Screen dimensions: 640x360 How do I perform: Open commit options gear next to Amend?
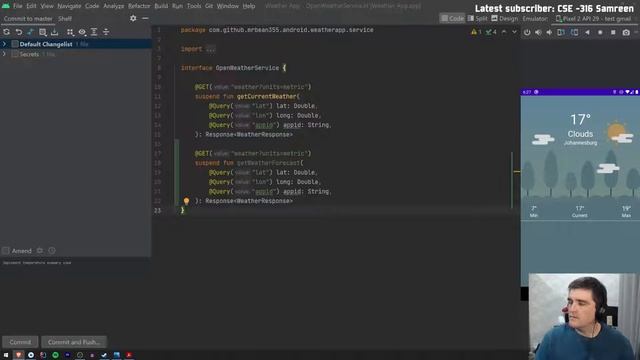coord(40,251)
